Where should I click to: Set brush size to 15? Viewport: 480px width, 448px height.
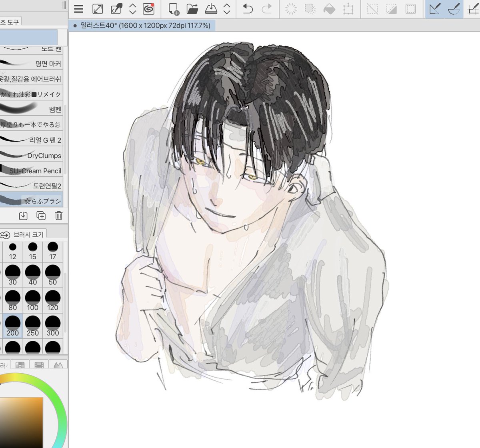point(33,252)
